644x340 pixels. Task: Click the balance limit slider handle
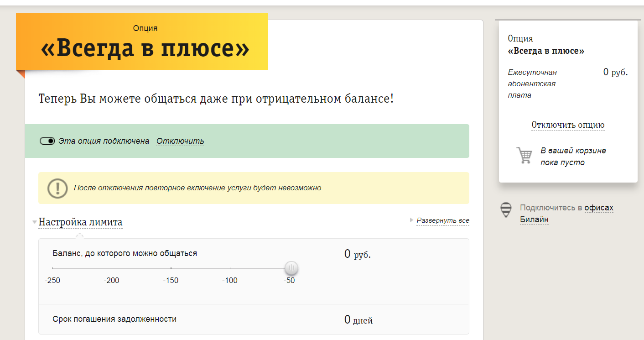[x=291, y=268]
